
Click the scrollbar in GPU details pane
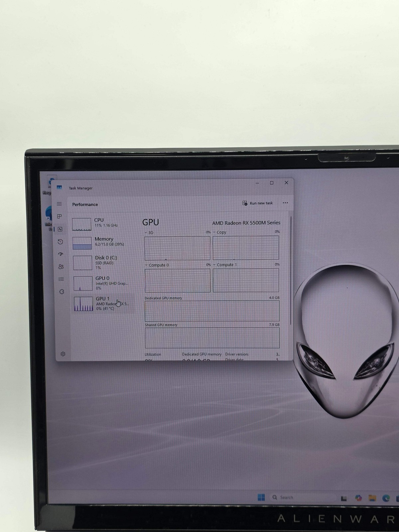point(291,271)
